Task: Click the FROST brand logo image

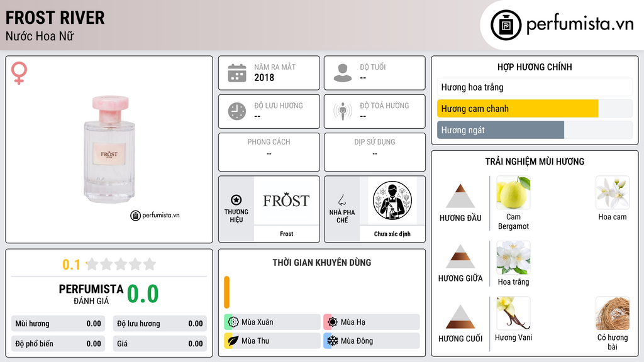Action: coord(286,200)
